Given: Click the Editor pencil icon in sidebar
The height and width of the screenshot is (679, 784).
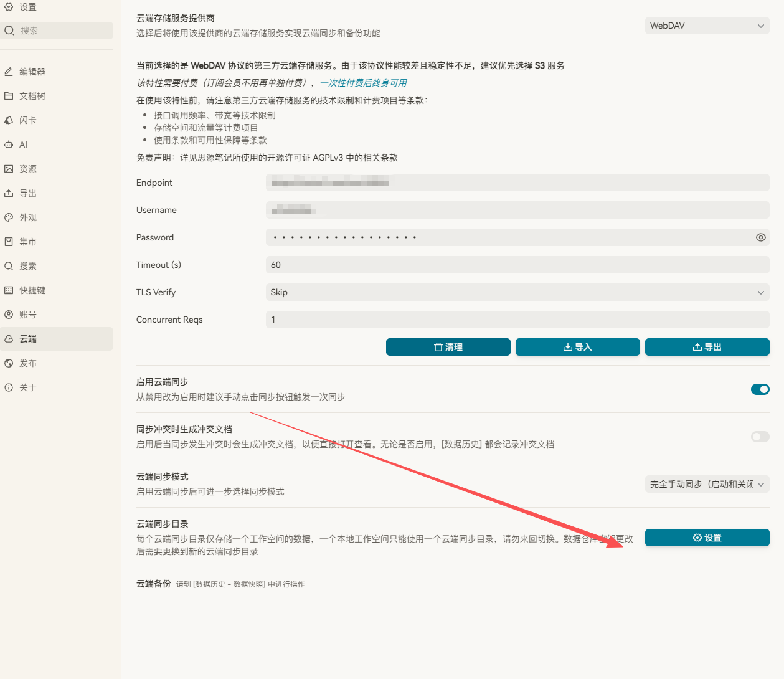Looking at the screenshot, I should (x=9, y=72).
